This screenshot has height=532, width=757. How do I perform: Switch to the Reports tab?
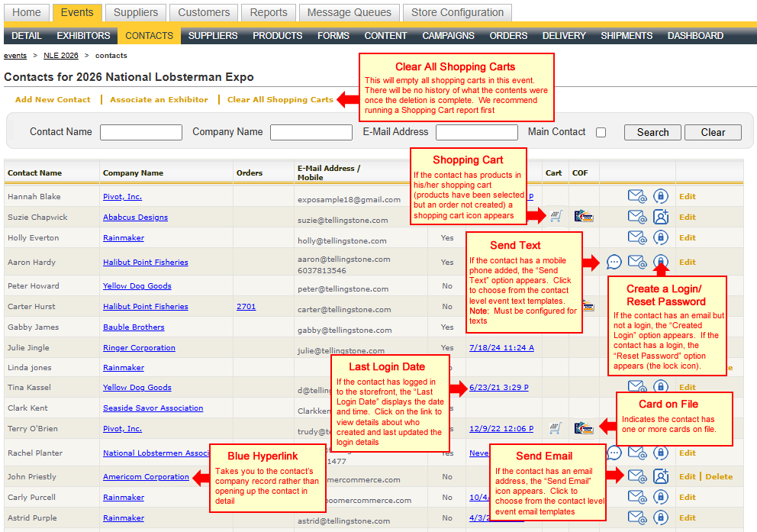click(x=268, y=12)
